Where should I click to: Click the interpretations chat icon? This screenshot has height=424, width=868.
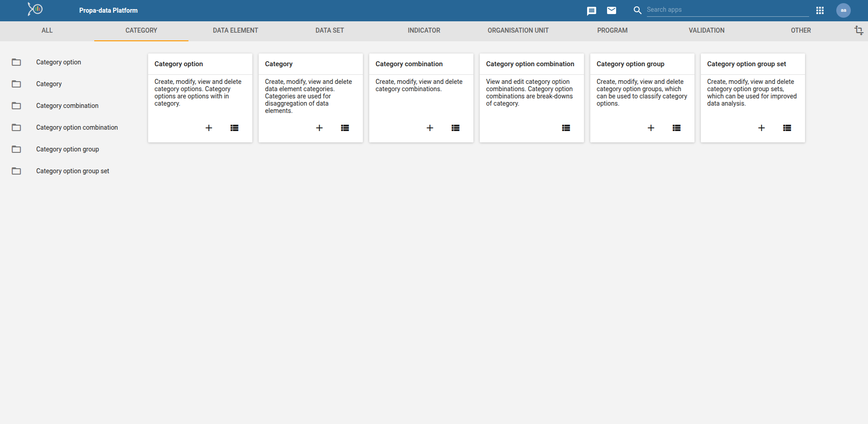(x=592, y=11)
